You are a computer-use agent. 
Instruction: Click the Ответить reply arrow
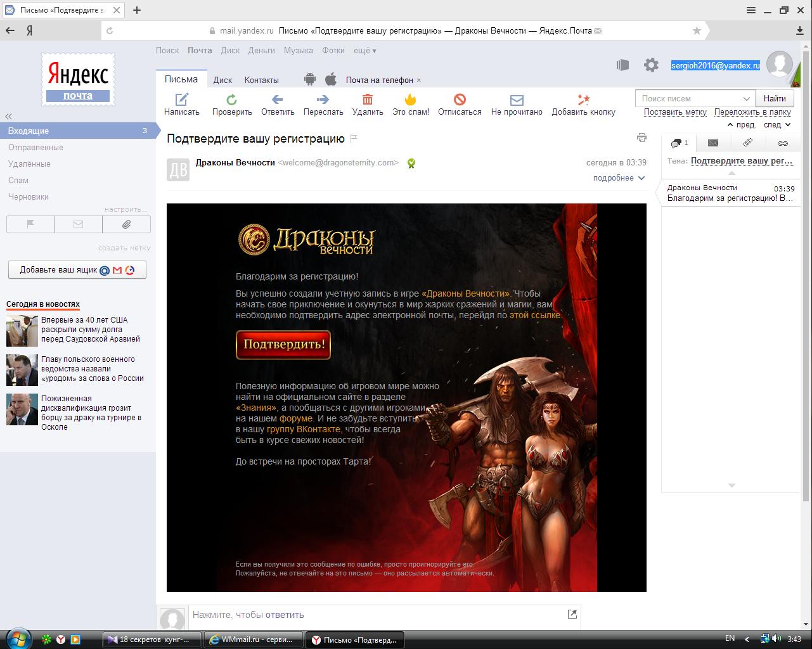277,99
